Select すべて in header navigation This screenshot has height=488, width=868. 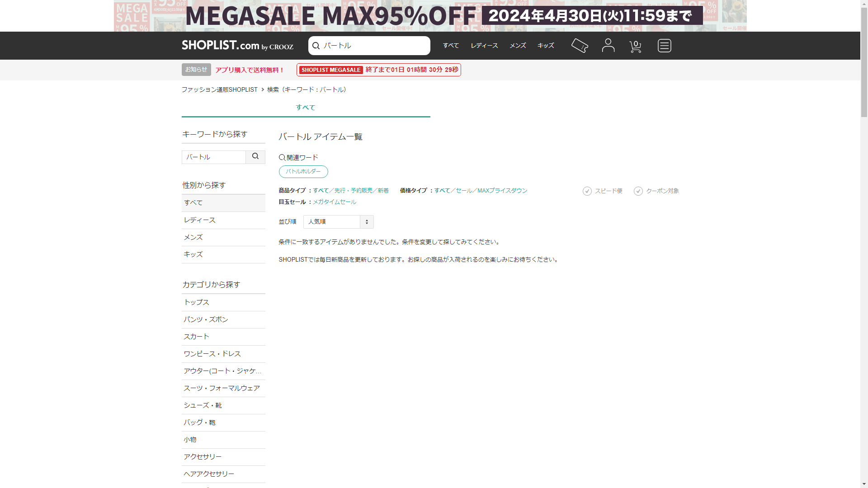tap(451, 46)
